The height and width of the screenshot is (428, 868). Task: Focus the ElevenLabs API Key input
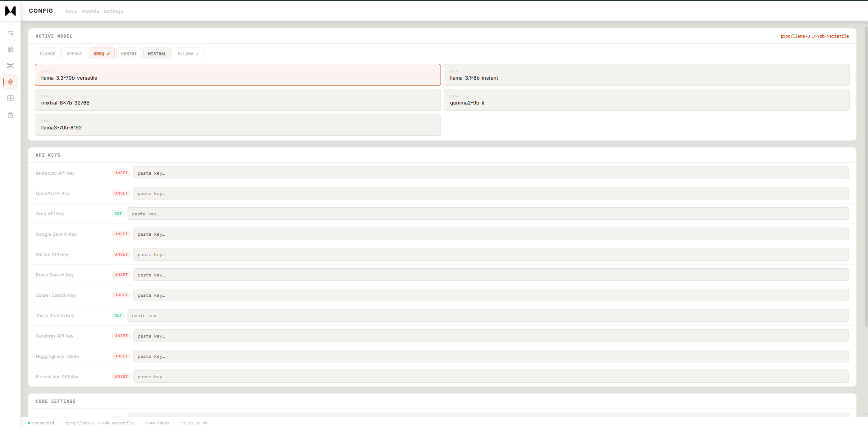(491, 377)
